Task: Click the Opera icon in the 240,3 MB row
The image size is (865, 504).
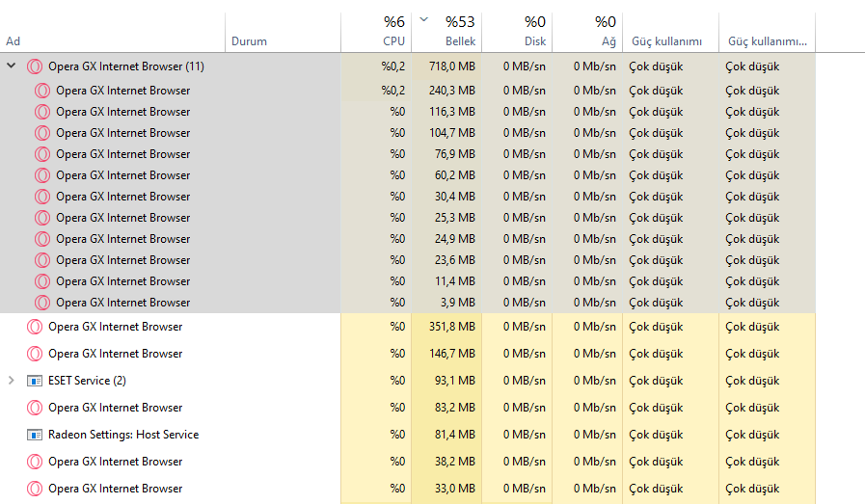Action: (x=42, y=91)
